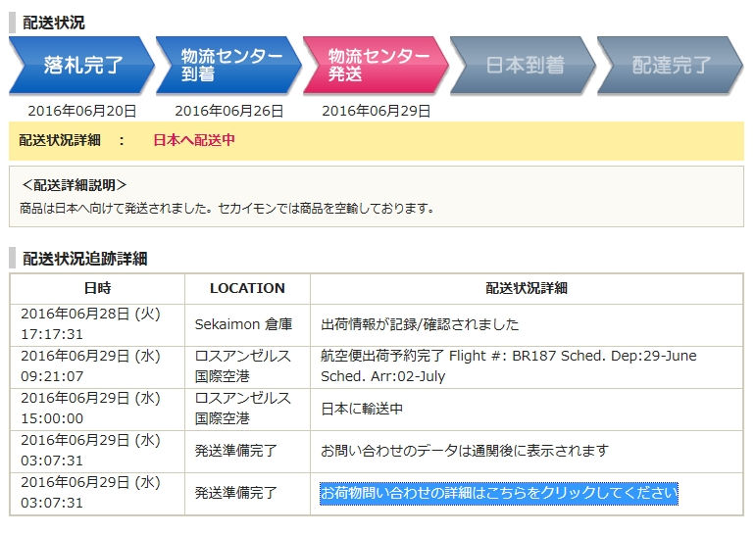Screen dimensions: 756x534
Task: Click the 配送状況詳細 label in the yellow bar
Action: (x=59, y=140)
